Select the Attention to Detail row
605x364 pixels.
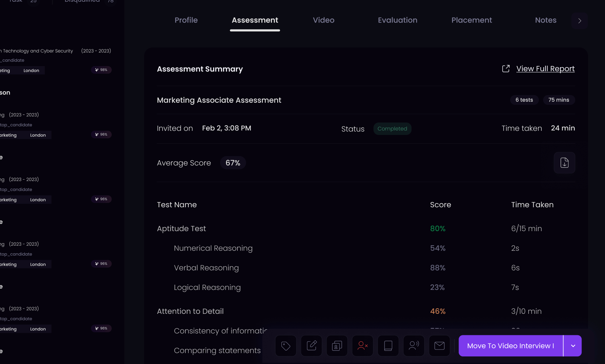pos(365,311)
